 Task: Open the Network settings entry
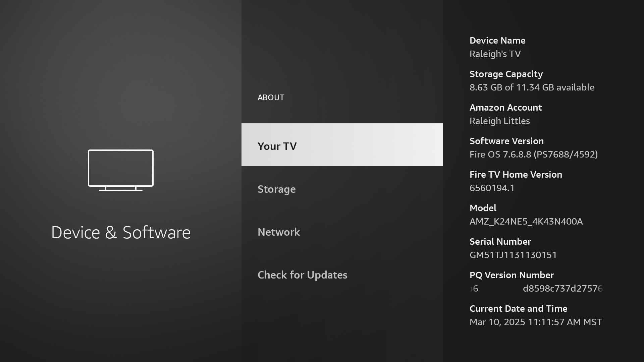point(279,232)
